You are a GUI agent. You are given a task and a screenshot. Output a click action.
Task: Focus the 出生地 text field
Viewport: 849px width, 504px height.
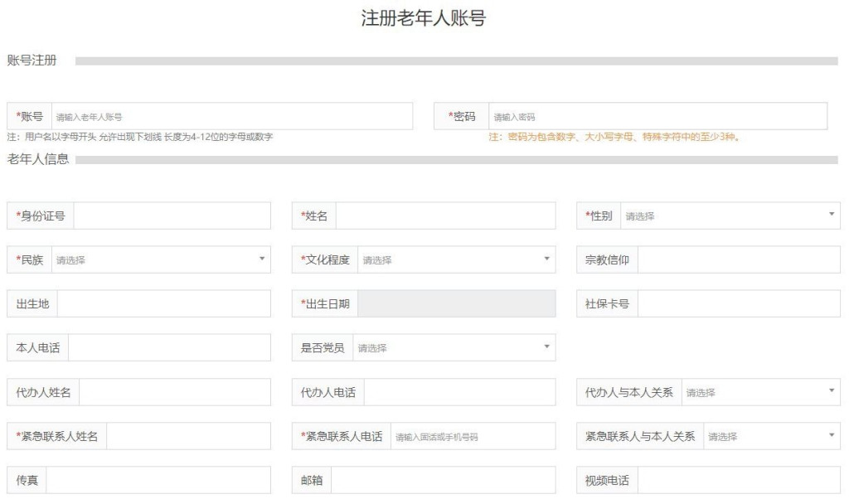click(x=163, y=303)
